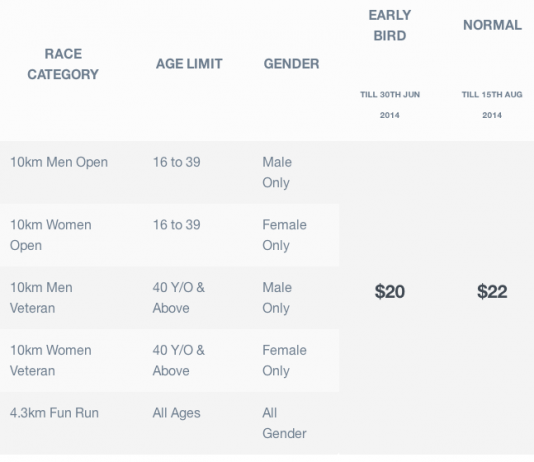
Task: Select the 10km Women Veteran category
Action: [51, 360]
